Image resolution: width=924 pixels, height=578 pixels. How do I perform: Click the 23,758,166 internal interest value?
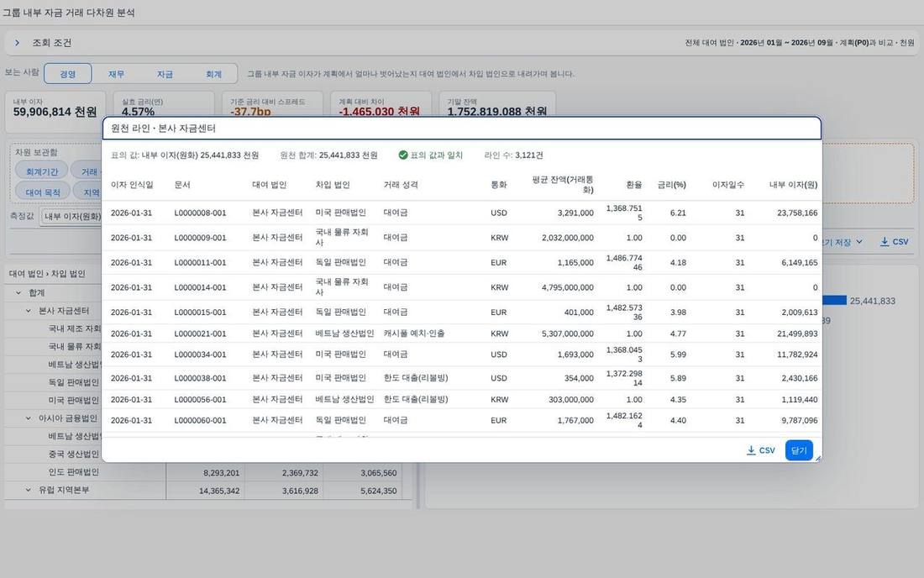[x=797, y=213]
